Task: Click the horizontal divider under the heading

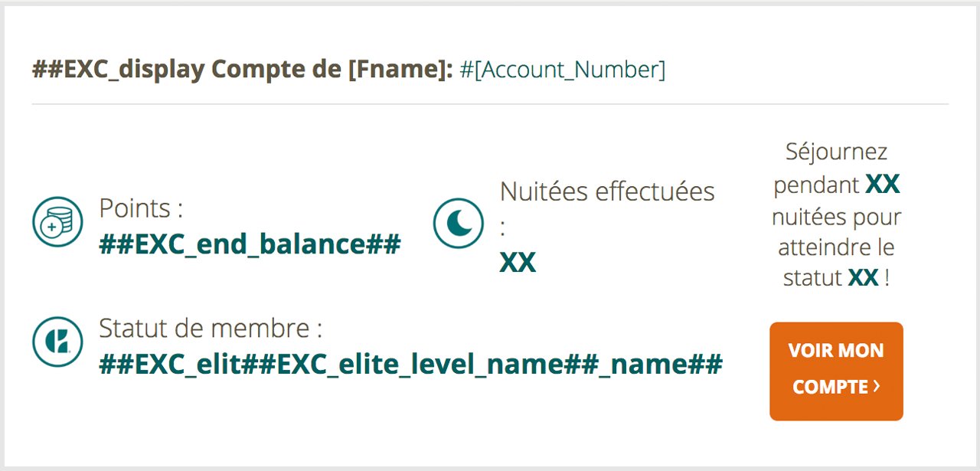Action: tap(490, 103)
